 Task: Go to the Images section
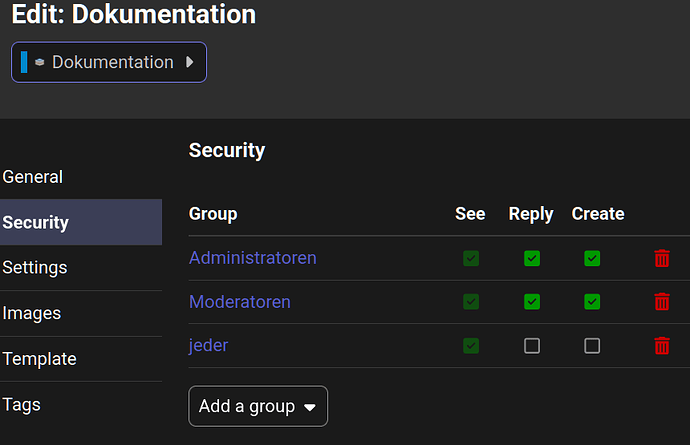pos(81,313)
